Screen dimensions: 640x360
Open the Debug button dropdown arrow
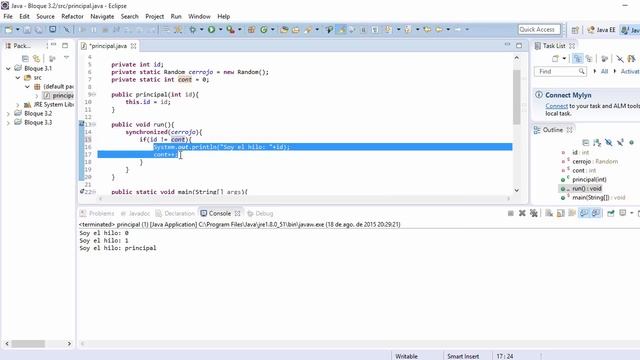pyautogui.click(x=201, y=29)
